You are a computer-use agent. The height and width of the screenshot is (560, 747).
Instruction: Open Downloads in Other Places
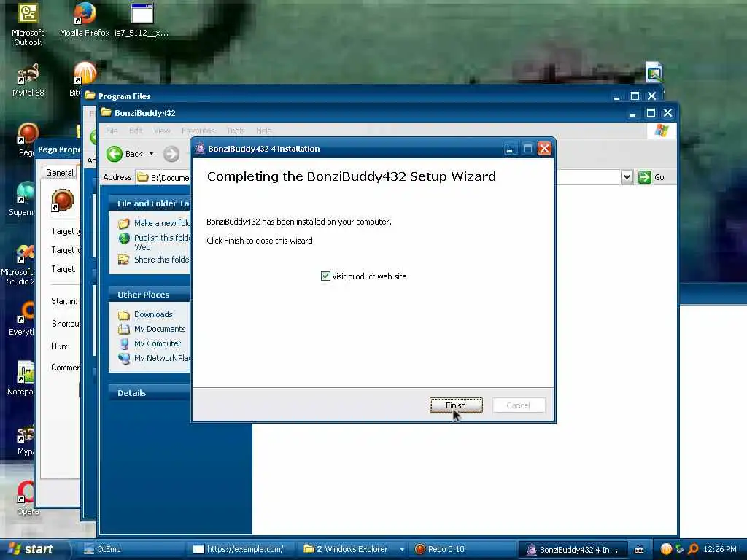point(153,314)
